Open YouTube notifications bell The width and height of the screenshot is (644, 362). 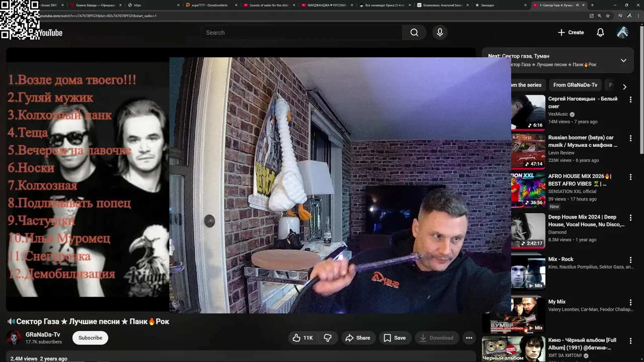[600, 33]
